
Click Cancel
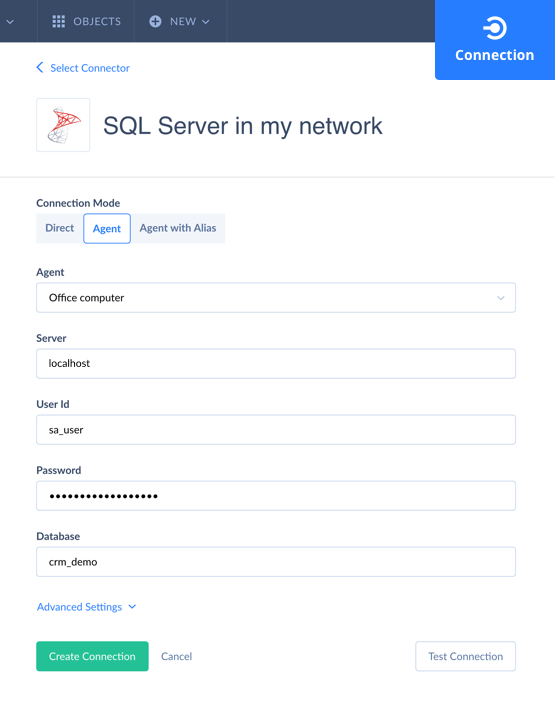point(177,656)
